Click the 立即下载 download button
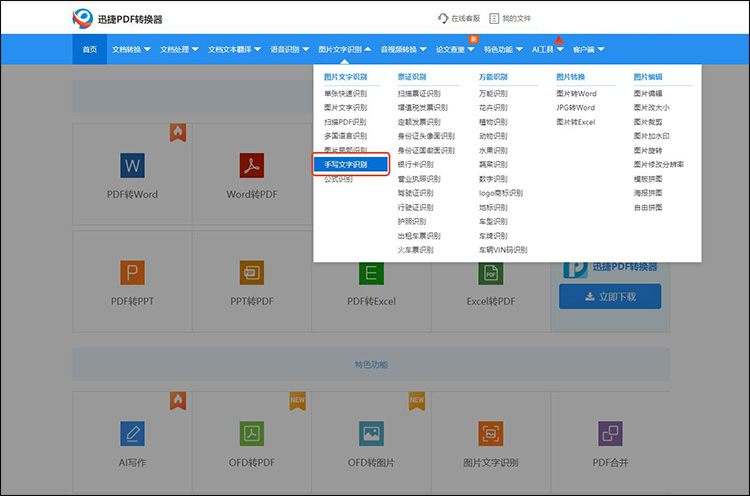The width and height of the screenshot is (750, 496). pos(610,296)
